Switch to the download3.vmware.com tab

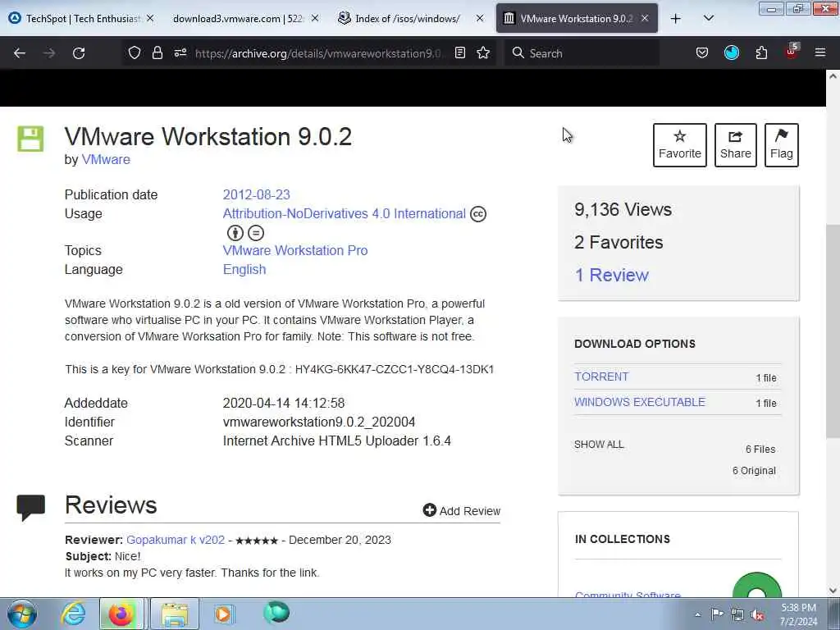[x=245, y=19]
